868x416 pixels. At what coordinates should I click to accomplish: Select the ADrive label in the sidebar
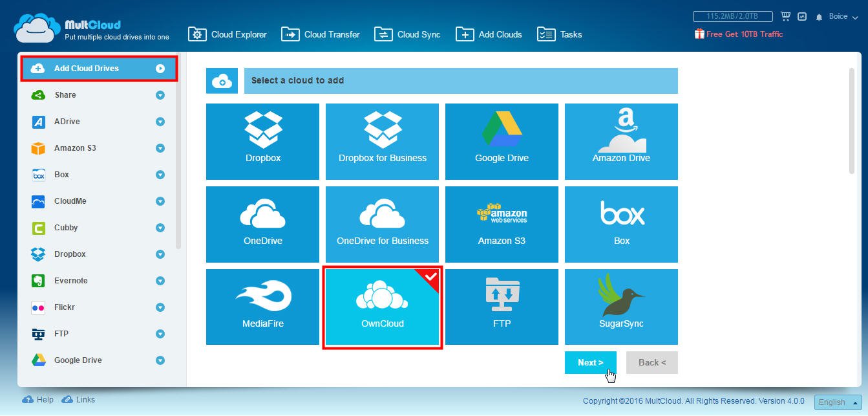click(67, 122)
